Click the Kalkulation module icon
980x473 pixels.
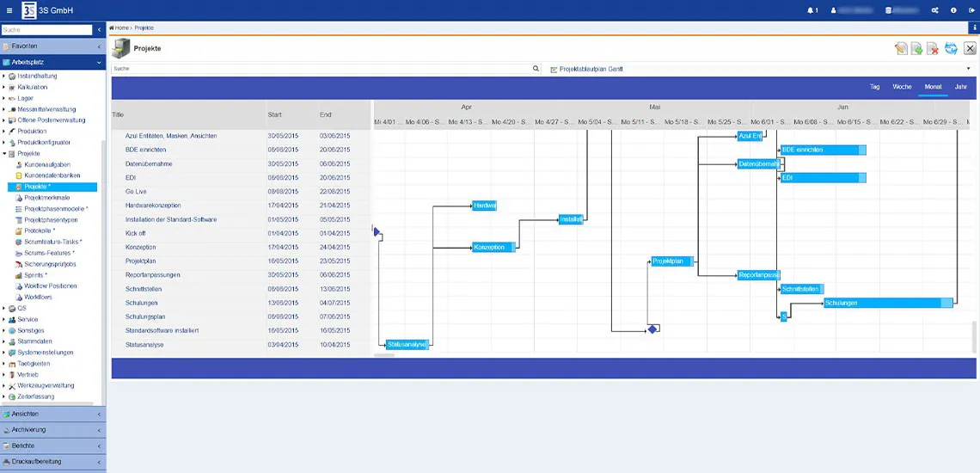coord(12,87)
